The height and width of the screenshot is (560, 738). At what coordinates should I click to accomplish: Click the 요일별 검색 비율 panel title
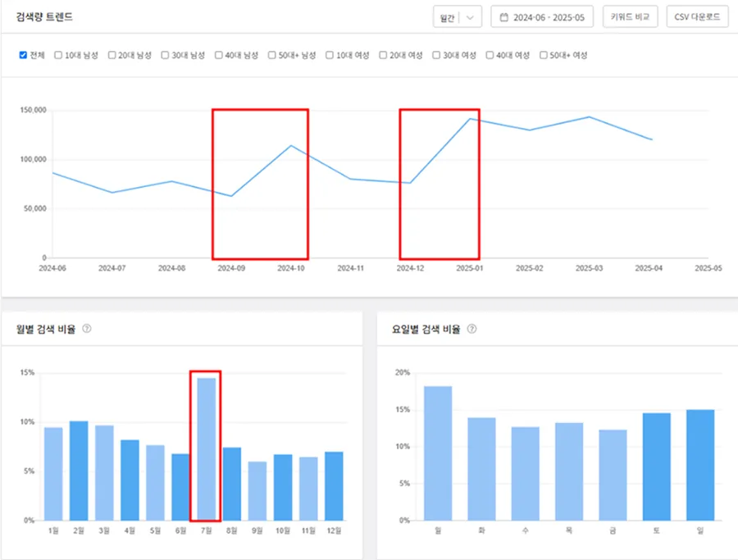click(x=426, y=329)
